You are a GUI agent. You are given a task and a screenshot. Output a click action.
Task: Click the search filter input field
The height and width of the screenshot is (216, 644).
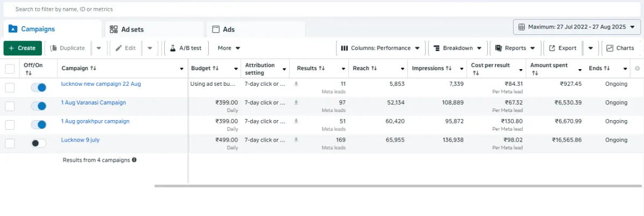pyautogui.click(x=215, y=9)
